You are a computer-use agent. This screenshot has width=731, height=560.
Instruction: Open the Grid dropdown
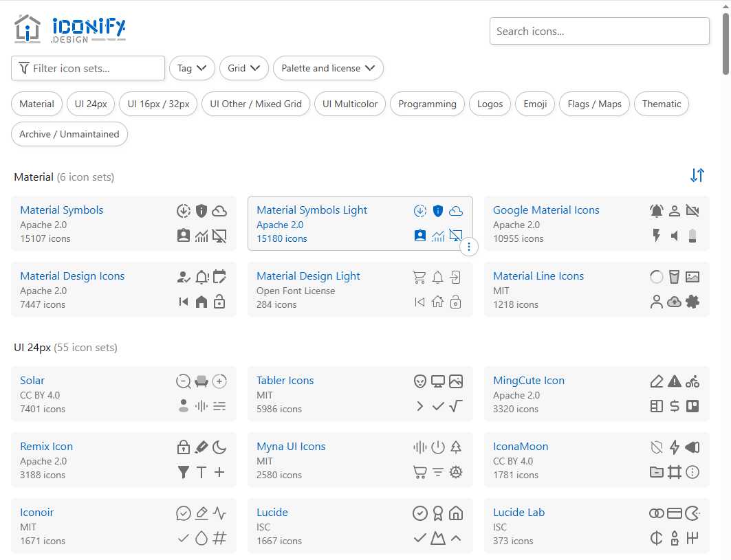(243, 68)
